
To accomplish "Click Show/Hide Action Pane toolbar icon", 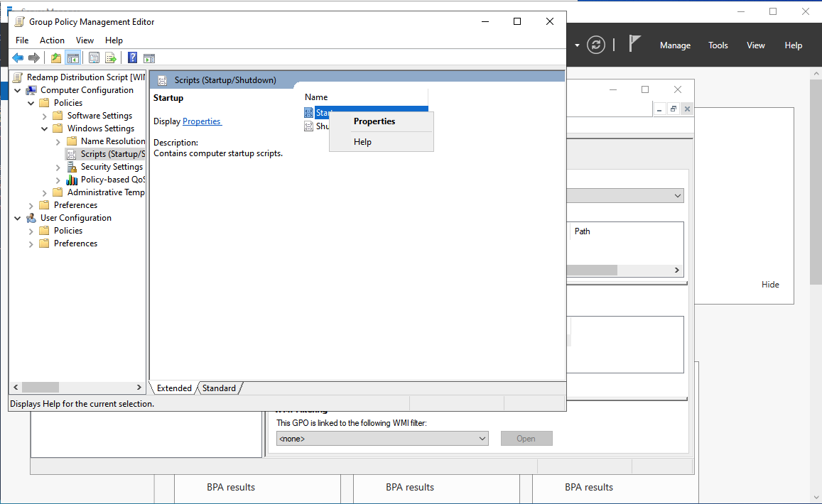I will click(149, 58).
